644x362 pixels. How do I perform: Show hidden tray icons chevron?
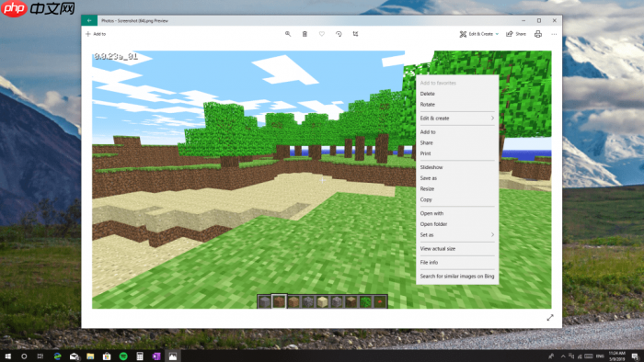(x=563, y=356)
